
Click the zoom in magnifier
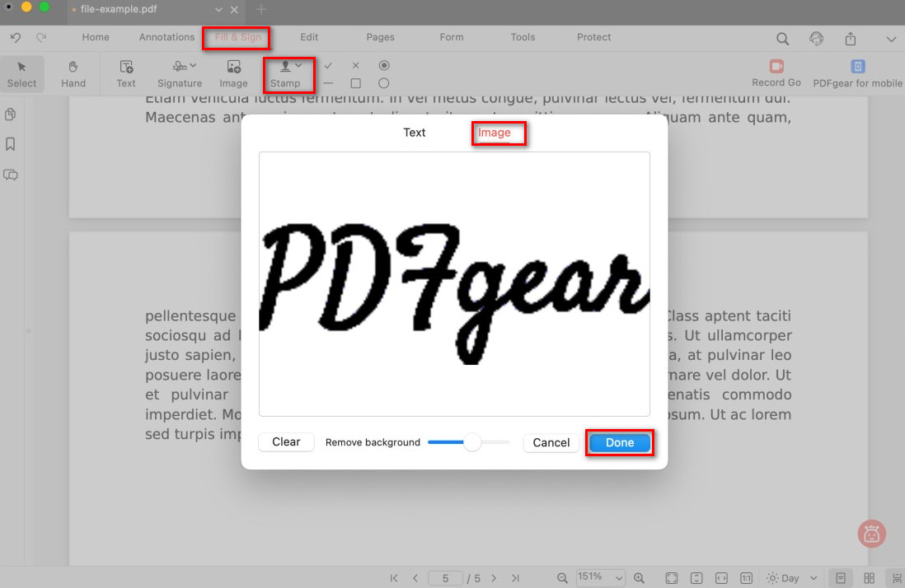click(x=639, y=577)
